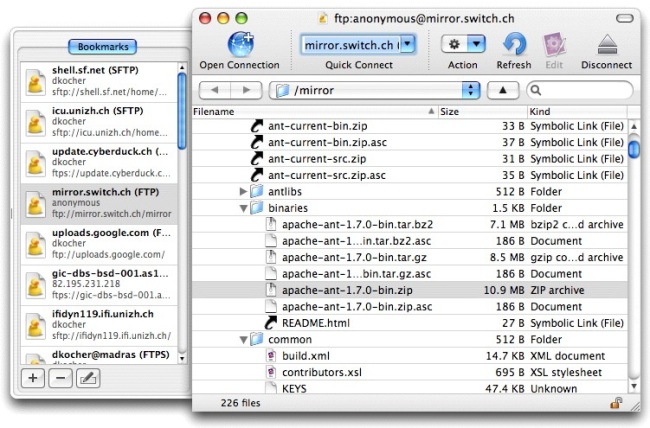Go up to the parent directory
Viewport: 650px width, 428px height.
(503, 90)
